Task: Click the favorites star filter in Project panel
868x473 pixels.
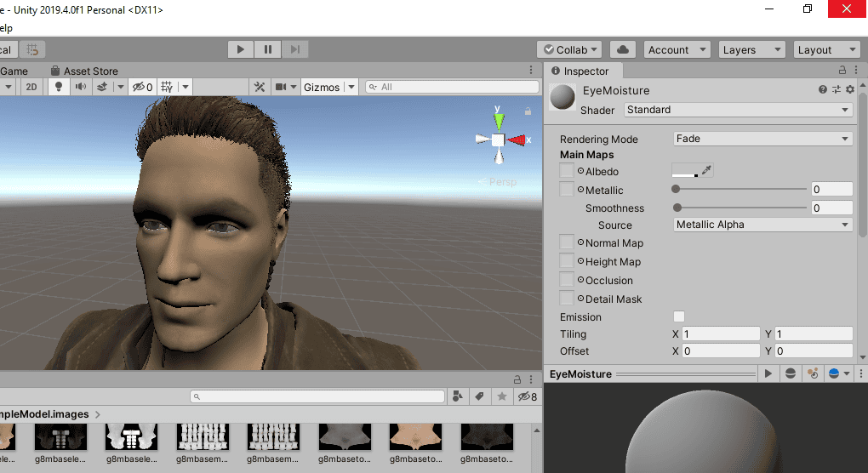Action: tap(502, 396)
